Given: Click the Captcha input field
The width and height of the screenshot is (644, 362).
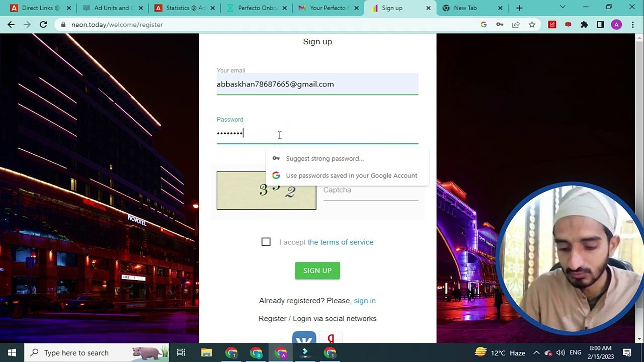Looking at the screenshot, I should [370, 190].
